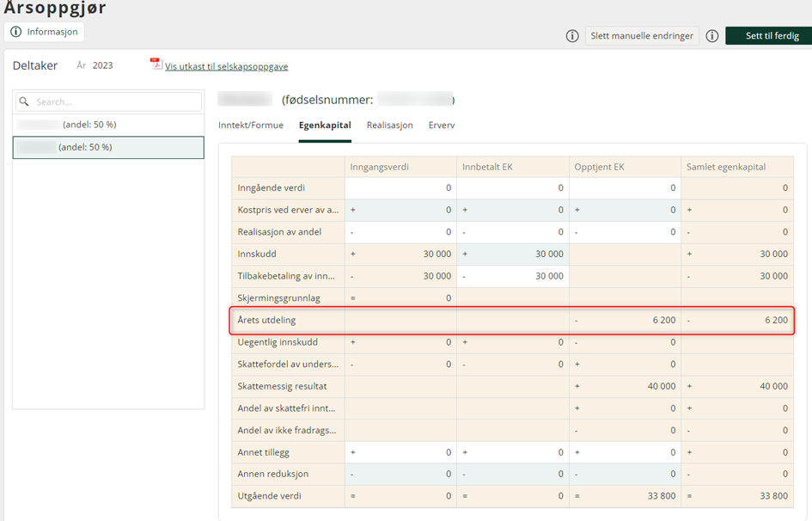Click Realisasjon av andel Opptjent EK cell

coord(625,232)
